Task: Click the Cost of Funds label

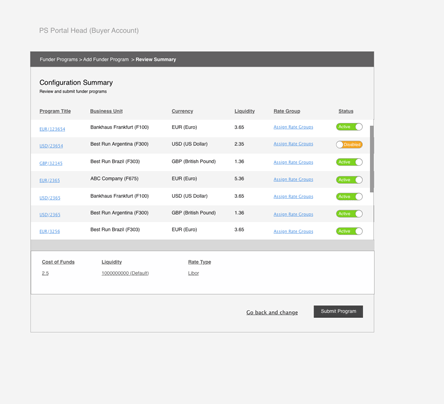Action: pos(58,262)
